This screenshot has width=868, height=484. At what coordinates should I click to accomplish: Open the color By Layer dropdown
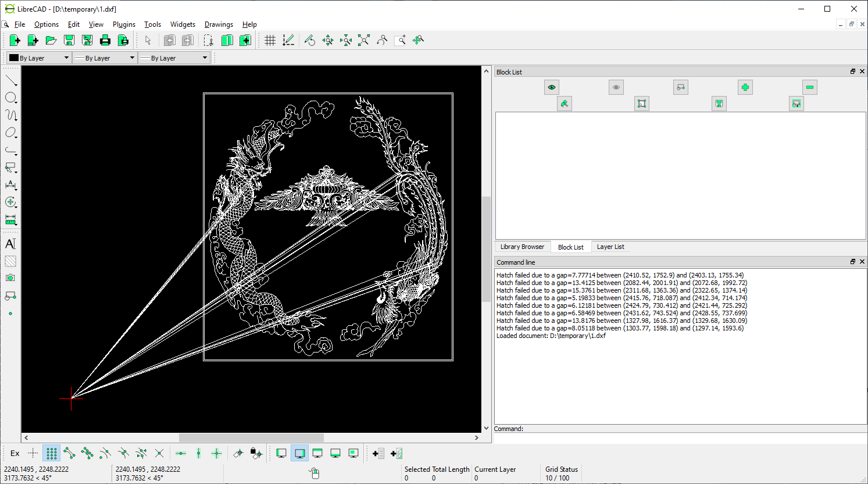point(39,58)
